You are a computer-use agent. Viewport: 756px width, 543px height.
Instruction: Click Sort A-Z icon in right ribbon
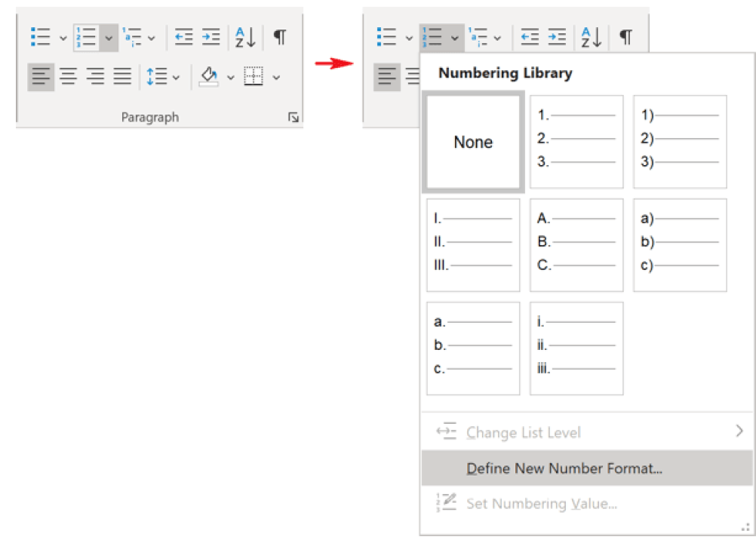click(x=592, y=37)
